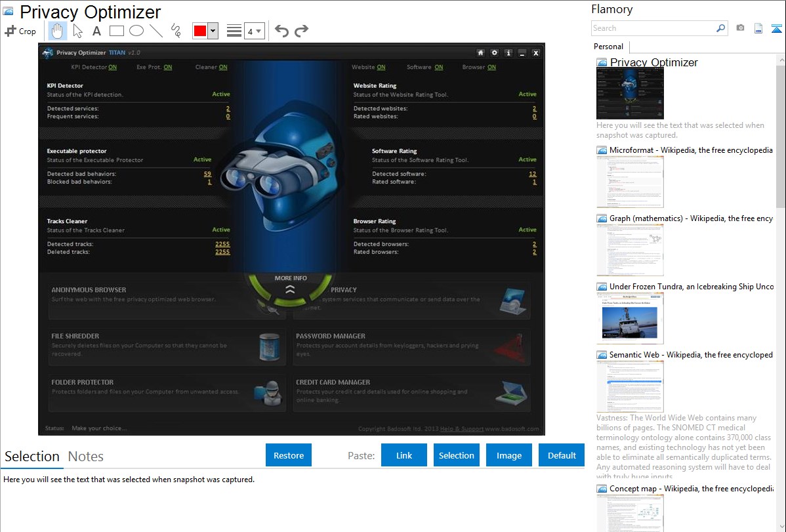This screenshot has height=532, width=786.
Task: Click the Restore button
Action: click(289, 455)
